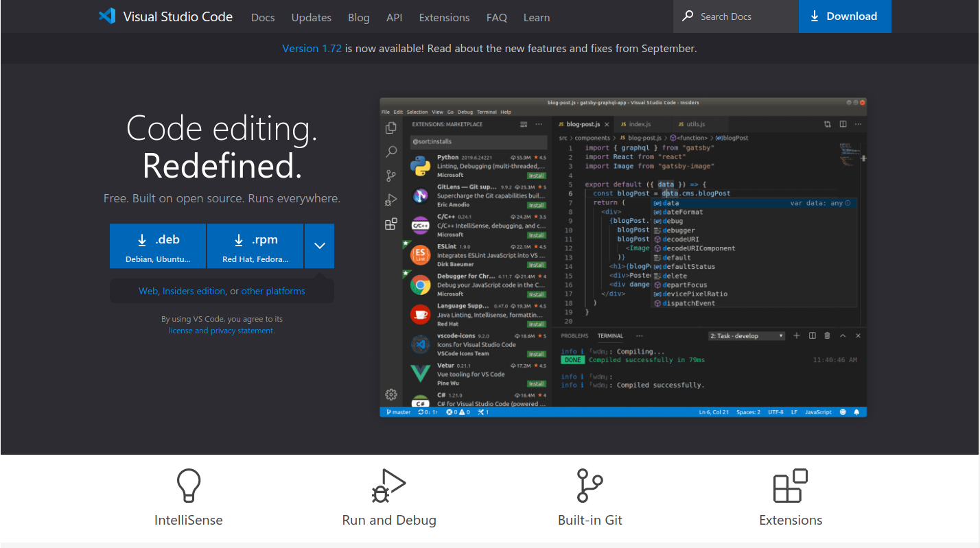The image size is (980, 548).
Task: Open the Web link
Action: (148, 291)
